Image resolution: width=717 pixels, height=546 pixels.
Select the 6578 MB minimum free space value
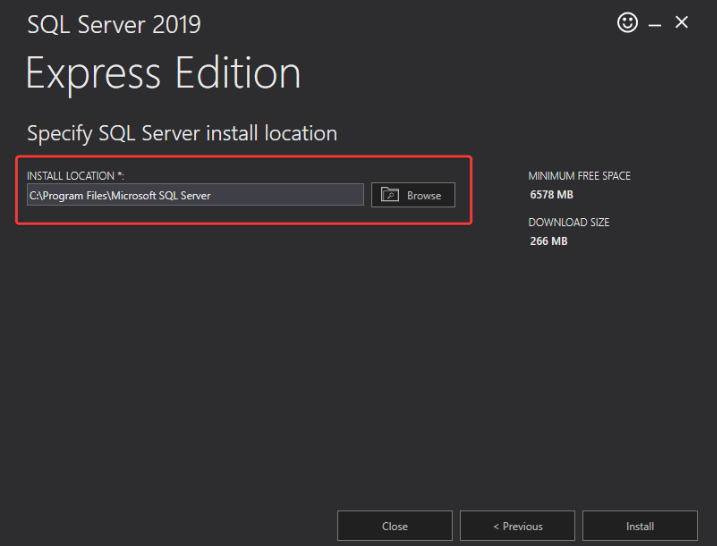point(551,195)
